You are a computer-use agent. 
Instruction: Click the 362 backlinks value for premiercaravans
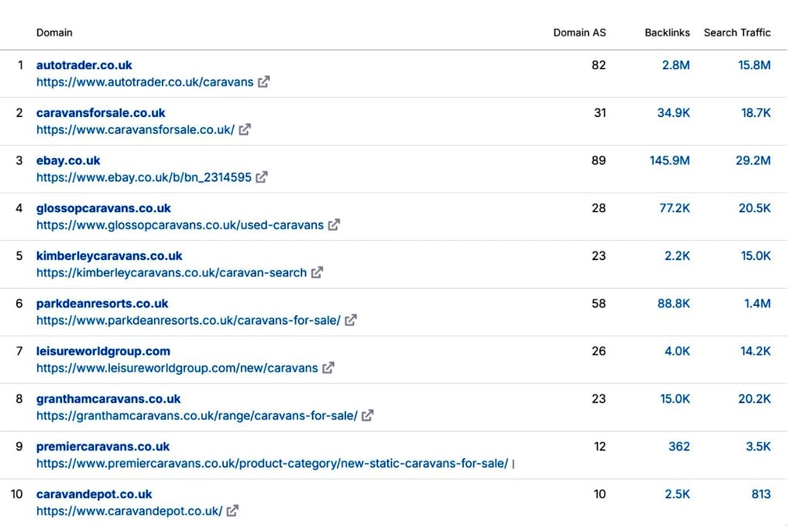click(x=678, y=446)
